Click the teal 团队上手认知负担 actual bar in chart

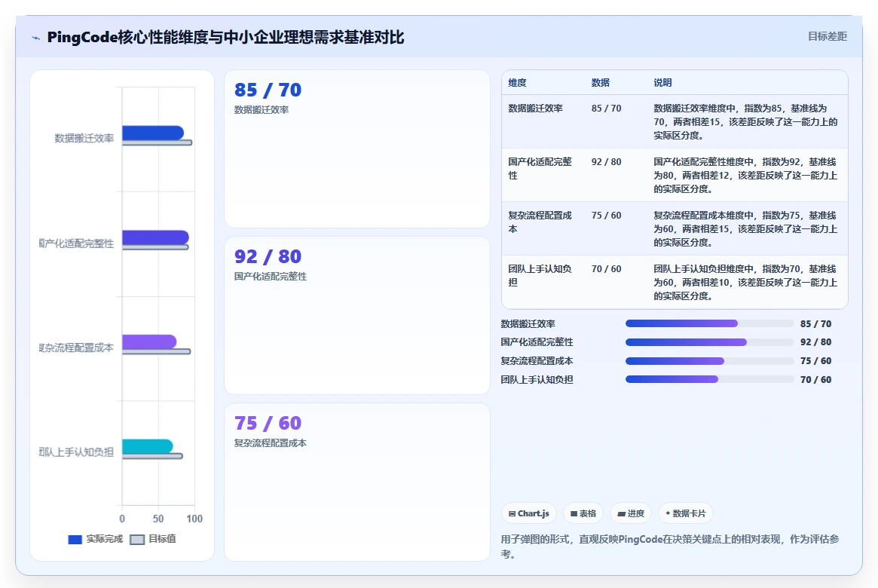point(148,446)
